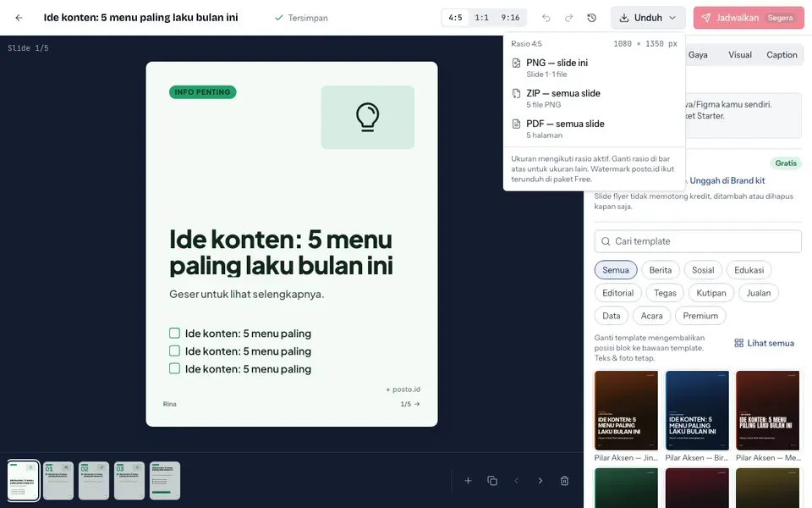Click the Jadwalkan schedule button
The image size is (812, 508).
[x=749, y=18]
